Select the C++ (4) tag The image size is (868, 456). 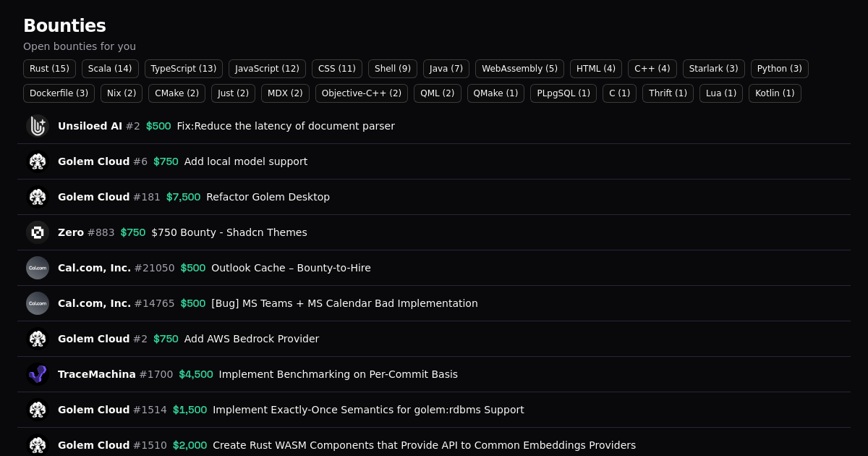(652, 69)
